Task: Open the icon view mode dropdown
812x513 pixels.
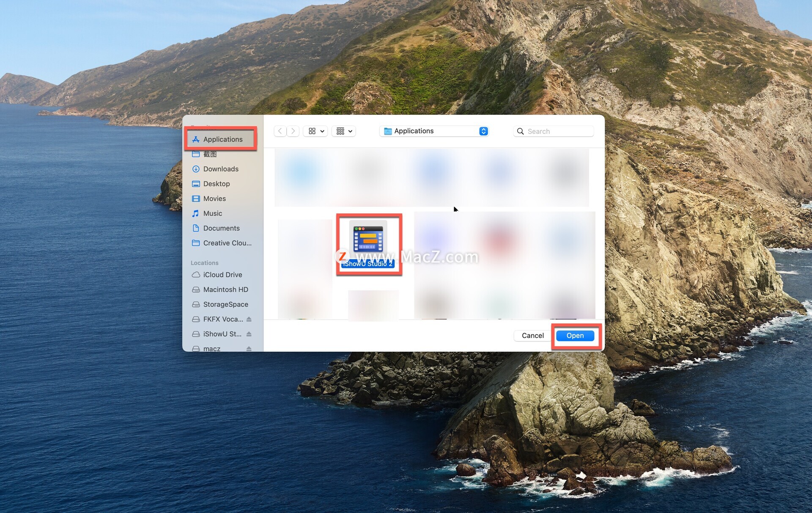Action: tap(316, 131)
